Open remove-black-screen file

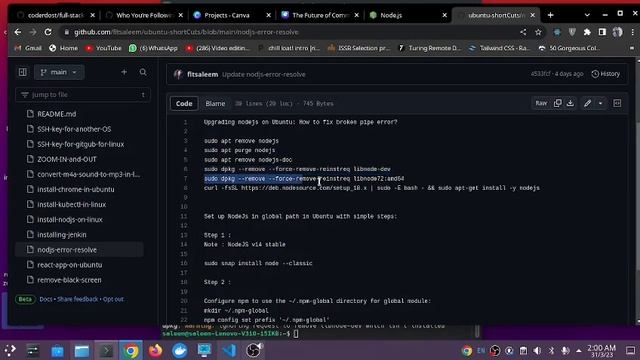pyautogui.click(x=69, y=280)
